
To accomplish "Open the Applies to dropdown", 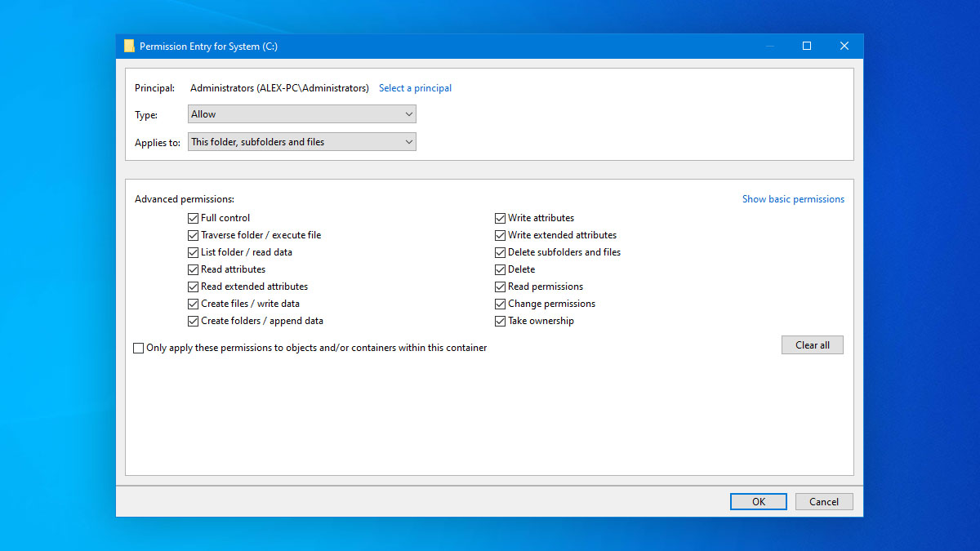I will point(302,142).
